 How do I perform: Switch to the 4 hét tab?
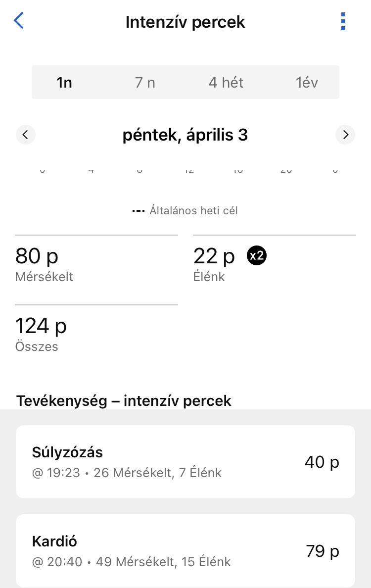(x=226, y=82)
